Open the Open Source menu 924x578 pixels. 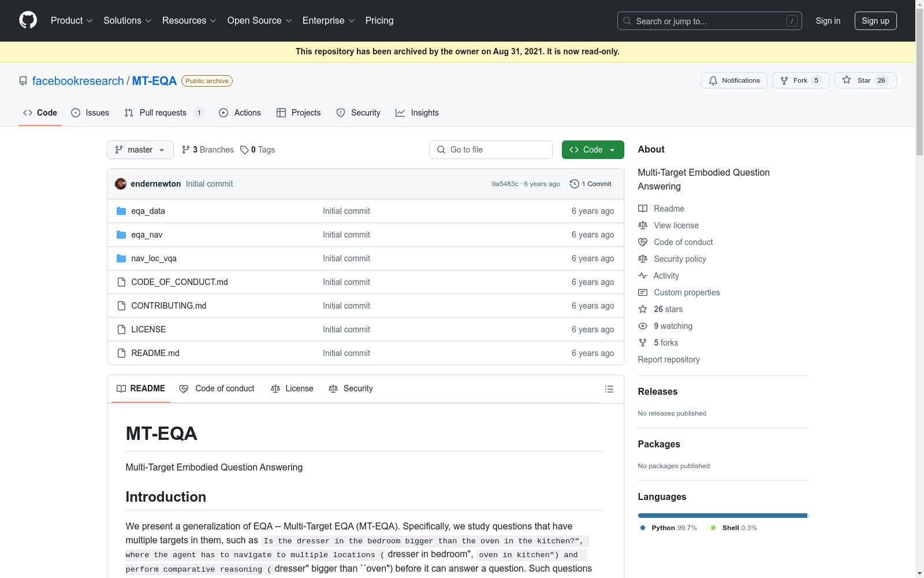[x=259, y=20]
